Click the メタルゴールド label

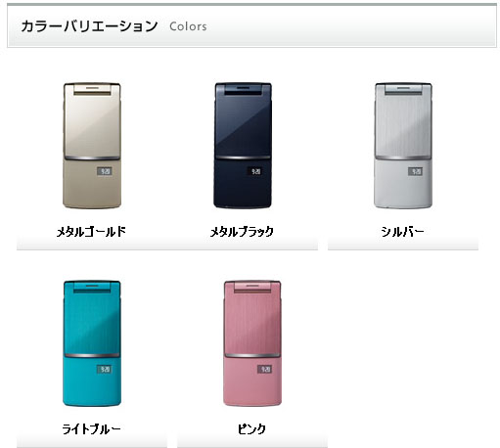click(x=91, y=232)
